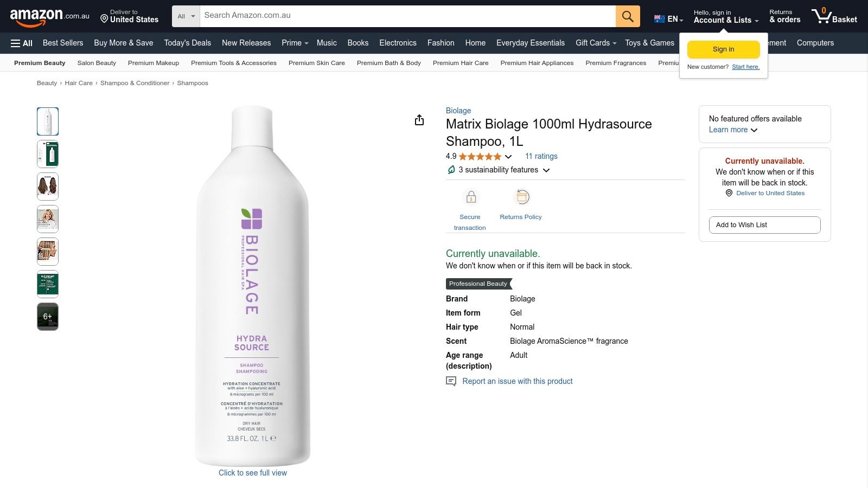Select the Premium Skin Care menu item
Screen dimensions: 868x488
point(317,63)
